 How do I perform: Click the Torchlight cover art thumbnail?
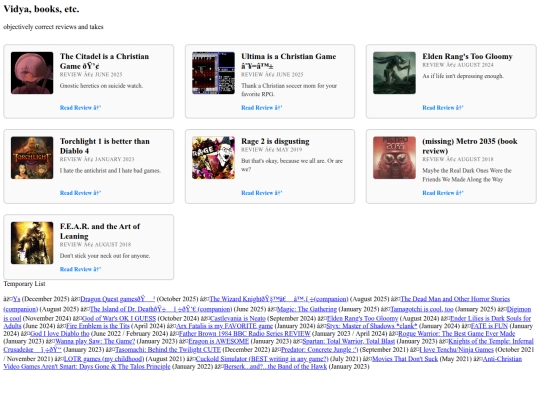point(32,158)
